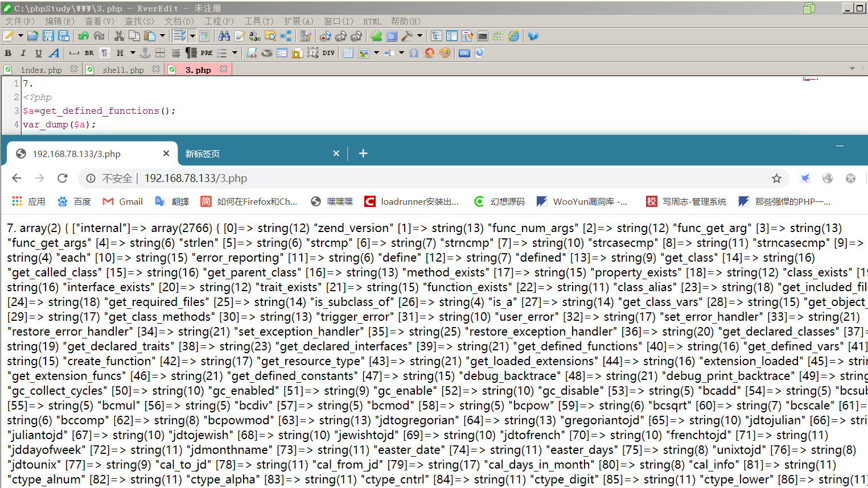Screen dimensions: 868x488
Task: Open the HTML menu
Action: click(x=372, y=21)
